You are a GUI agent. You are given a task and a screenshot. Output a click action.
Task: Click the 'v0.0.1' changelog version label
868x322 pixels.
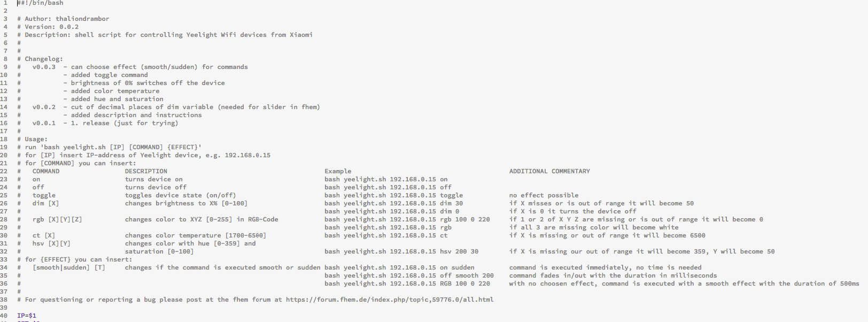(x=44, y=123)
